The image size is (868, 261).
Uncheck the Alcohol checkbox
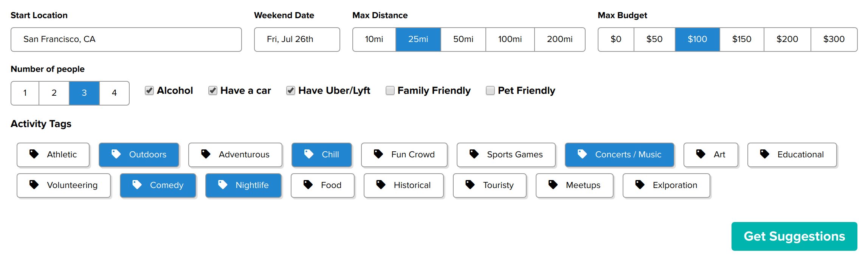(x=149, y=90)
